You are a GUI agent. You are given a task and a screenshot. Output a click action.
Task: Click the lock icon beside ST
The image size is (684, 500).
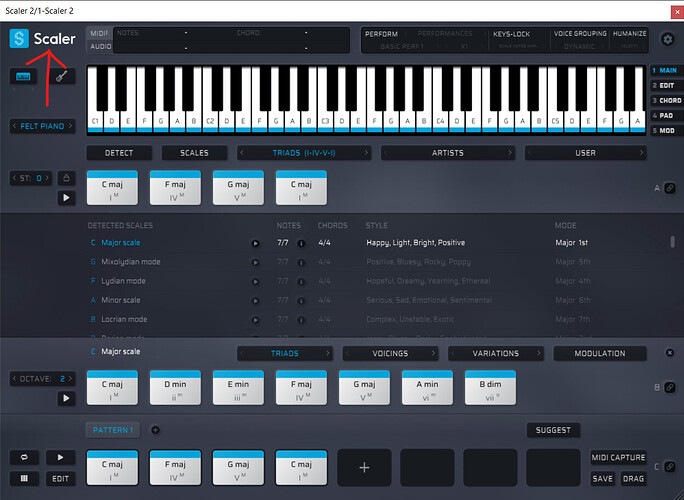(66, 178)
